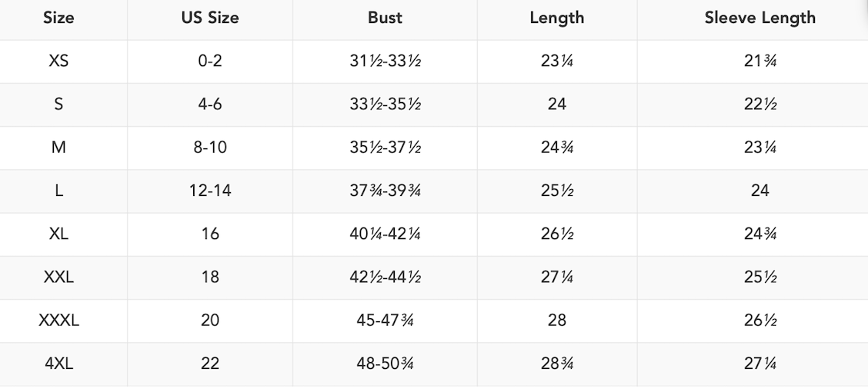Click bust measurement 45-47¾
The image size is (868, 392).
tap(385, 320)
